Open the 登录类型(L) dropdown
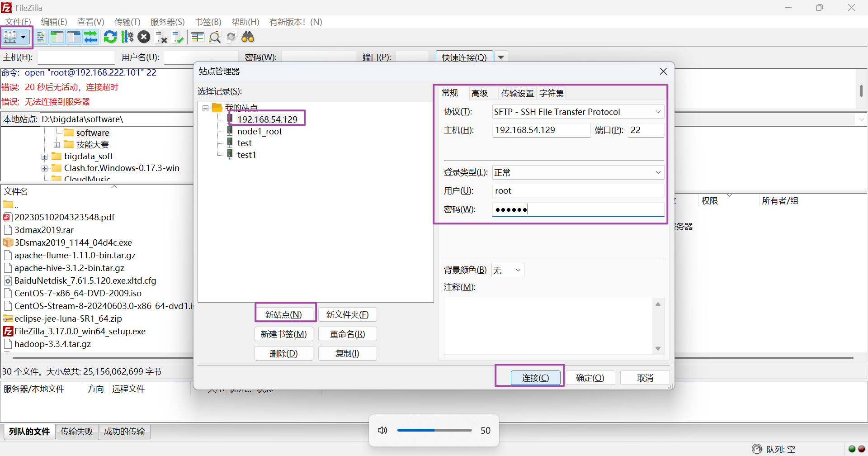Viewport: 868px width, 456px height. (578, 172)
